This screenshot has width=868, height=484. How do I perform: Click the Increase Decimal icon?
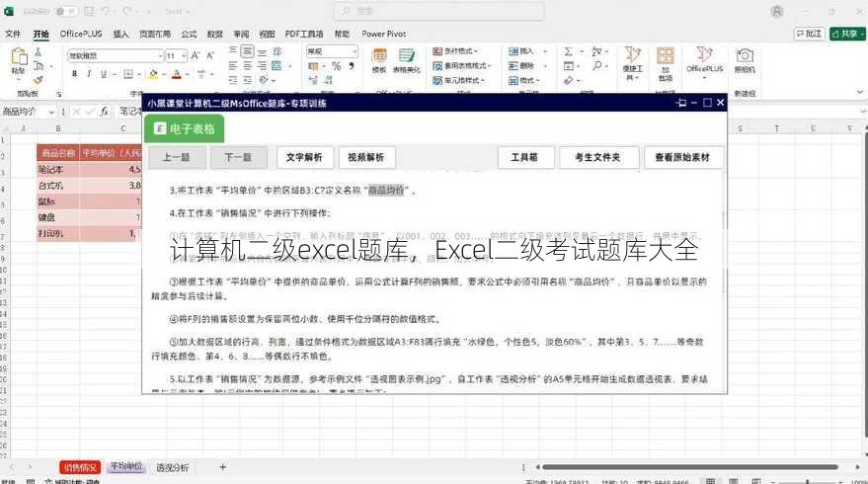pyautogui.click(x=313, y=80)
